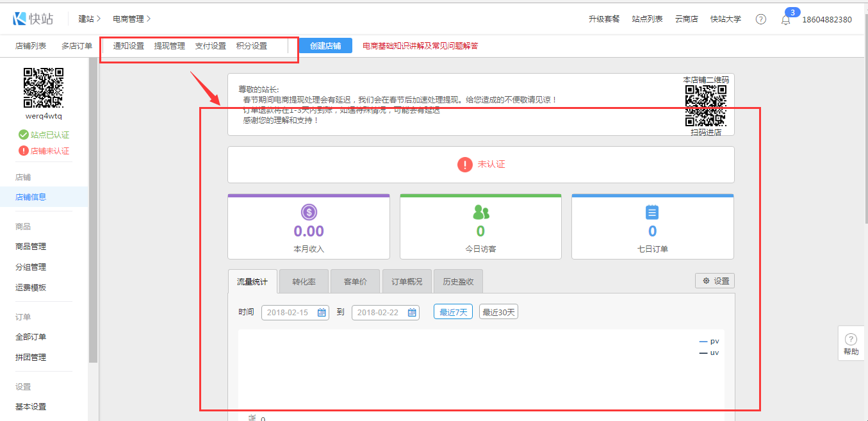Select the 最近30天 range toggle
The image size is (868, 421).
coord(498,312)
